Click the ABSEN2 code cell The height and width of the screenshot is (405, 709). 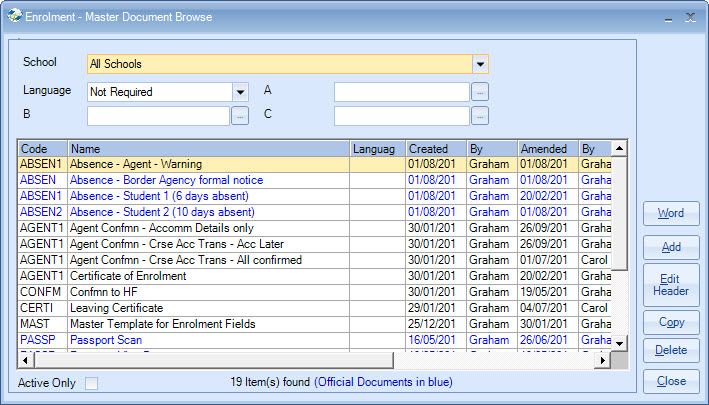click(x=43, y=212)
